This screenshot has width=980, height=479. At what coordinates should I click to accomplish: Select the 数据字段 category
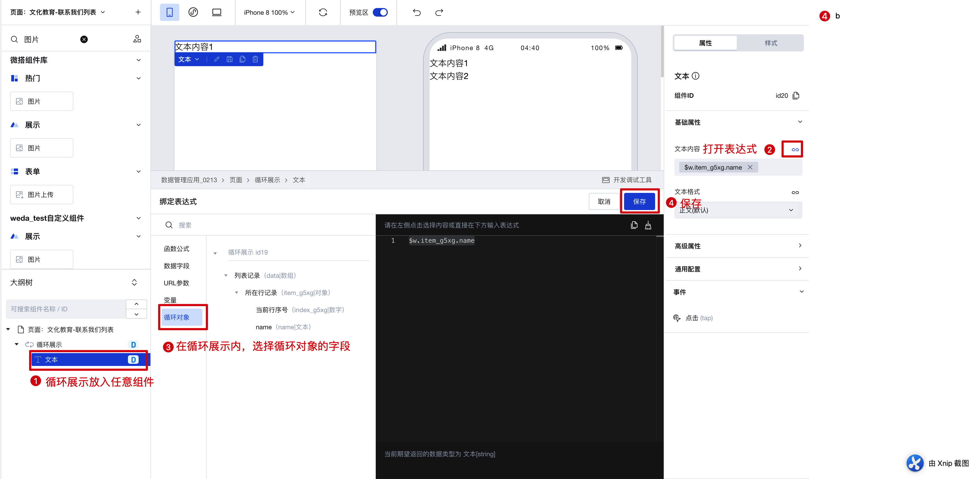(177, 266)
